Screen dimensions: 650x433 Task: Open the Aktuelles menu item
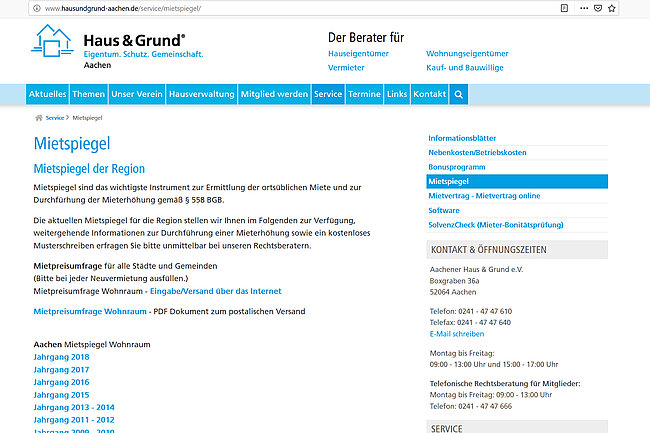point(47,94)
